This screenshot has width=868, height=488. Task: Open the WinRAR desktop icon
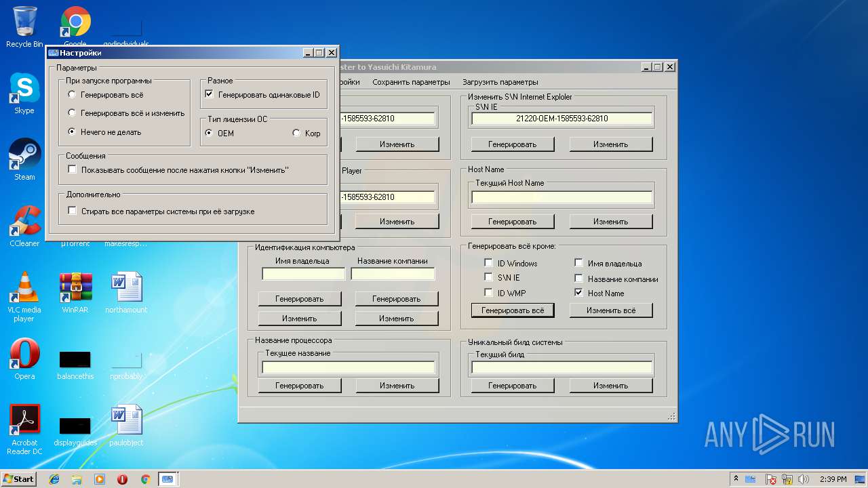coord(75,293)
